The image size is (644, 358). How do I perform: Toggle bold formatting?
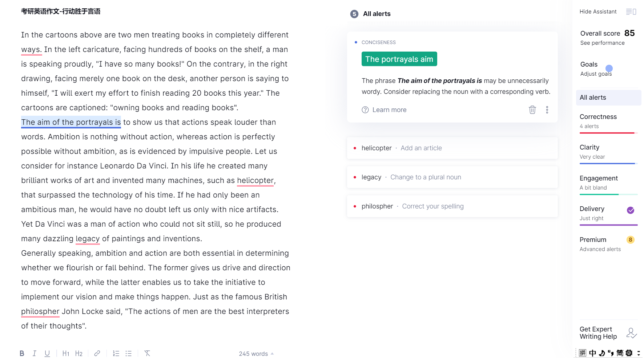click(22, 353)
